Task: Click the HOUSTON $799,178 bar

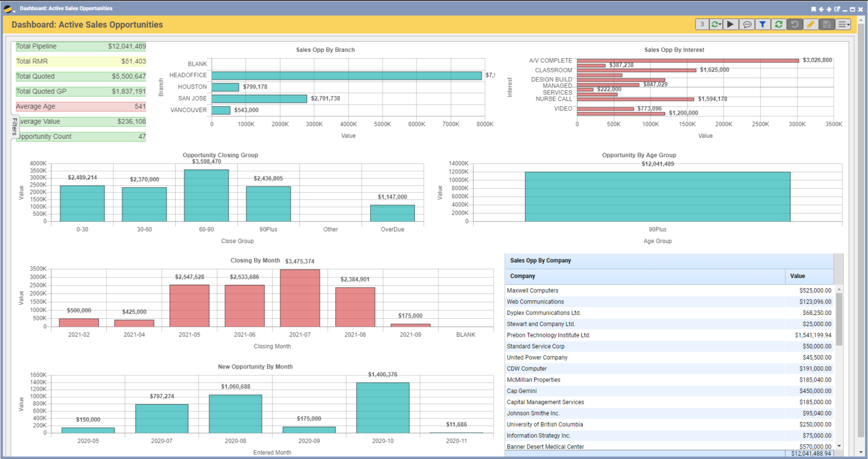Action: pyautogui.click(x=225, y=87)
